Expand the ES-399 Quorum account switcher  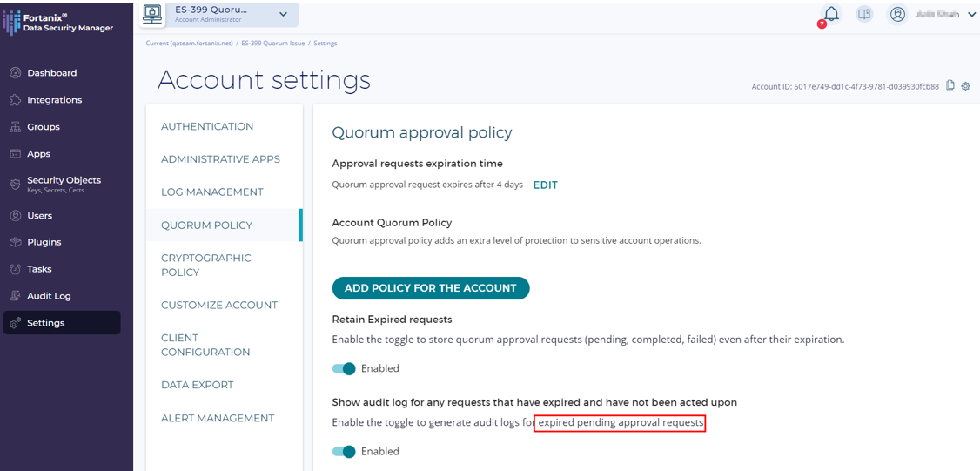click(283, 14)
